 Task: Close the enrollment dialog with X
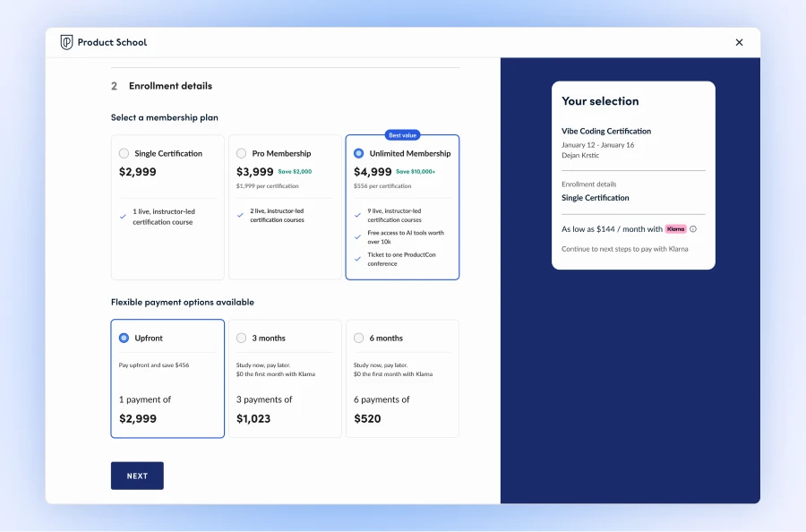[739, 42]
